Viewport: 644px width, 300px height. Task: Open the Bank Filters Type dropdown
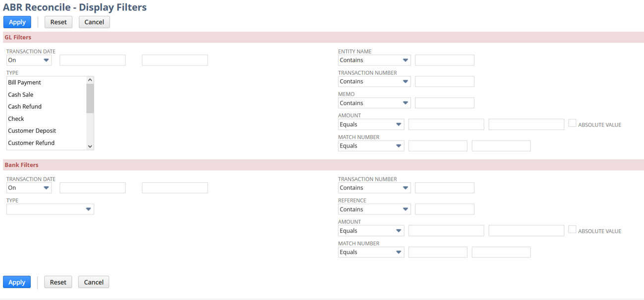click(50, 209)
